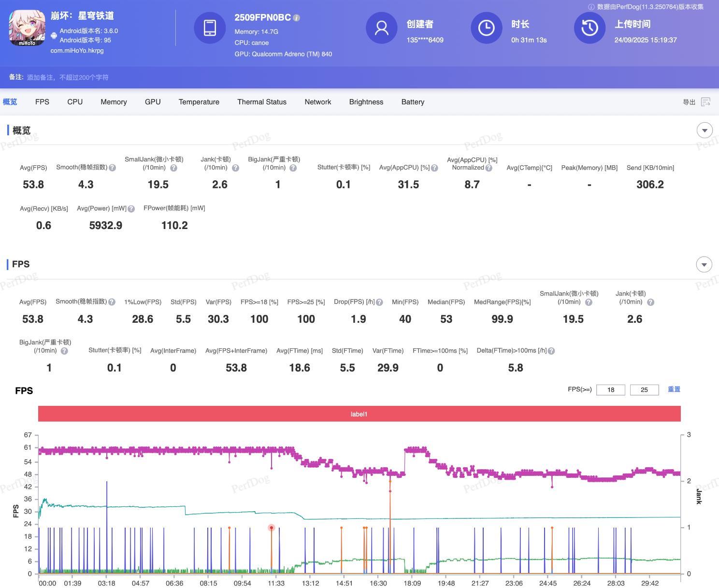719x588 pixels.
Task: Click the game app avatar icon
Action: pos(27,28)
